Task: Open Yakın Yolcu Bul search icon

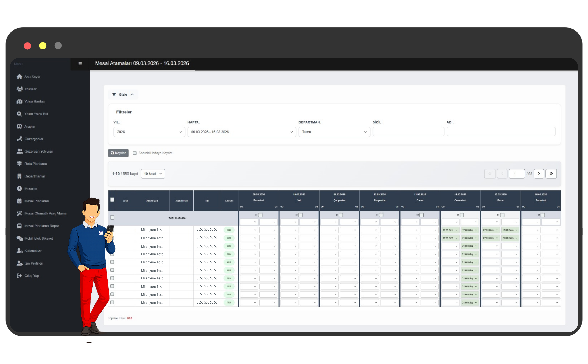Action: [19, 114]
